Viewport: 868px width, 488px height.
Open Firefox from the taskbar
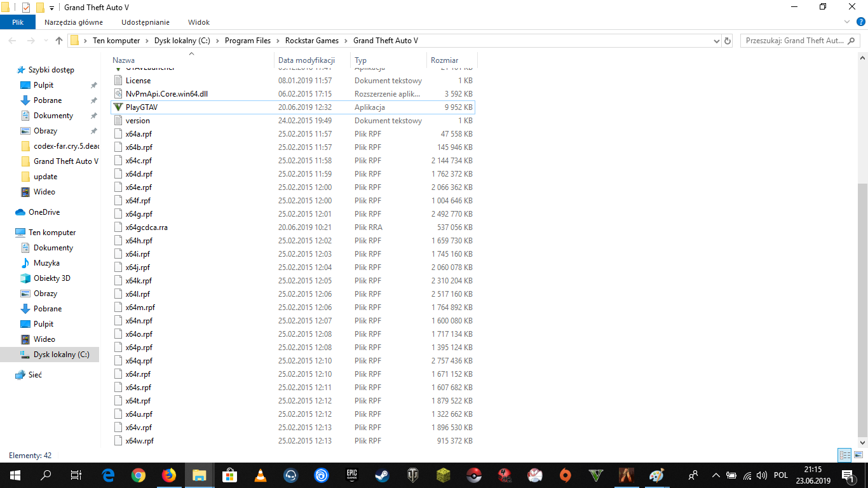[x=168, y=475]
